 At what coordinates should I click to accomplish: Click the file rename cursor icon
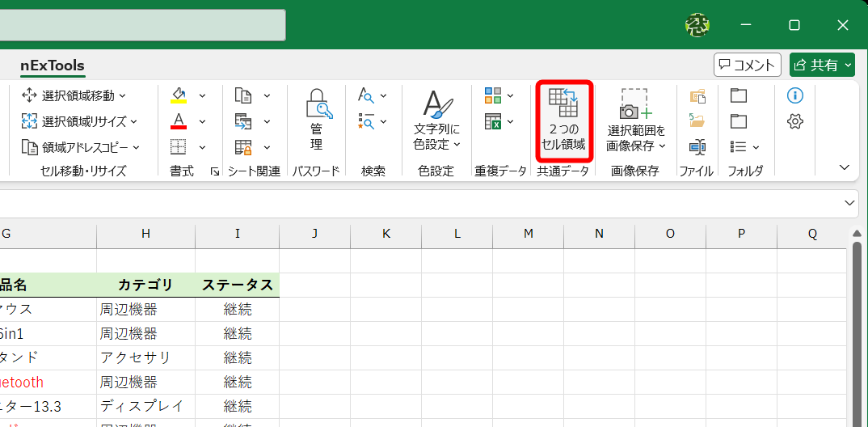point(697,146)
